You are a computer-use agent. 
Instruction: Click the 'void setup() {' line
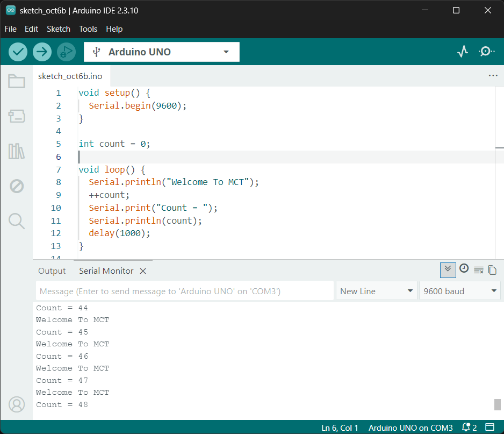pyautogui.click(x=114, y=93)
